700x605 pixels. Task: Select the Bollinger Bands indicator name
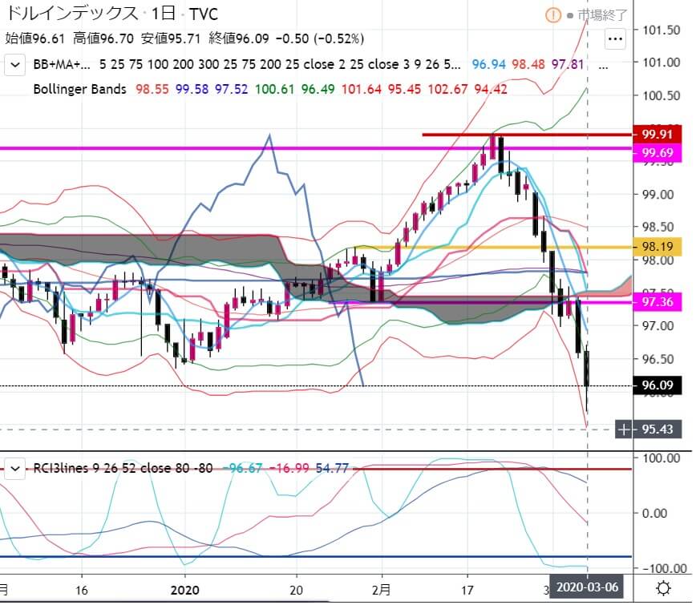(80, 89)
